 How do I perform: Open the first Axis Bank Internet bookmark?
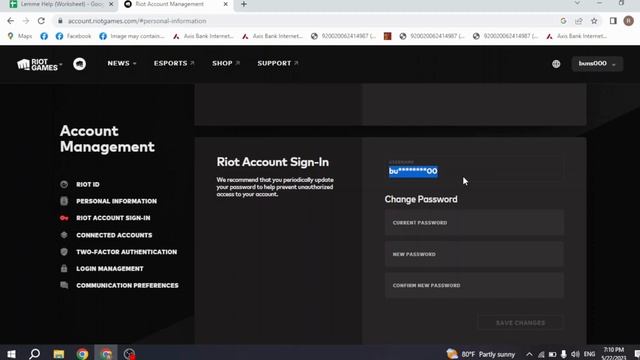tap(203, 36)
